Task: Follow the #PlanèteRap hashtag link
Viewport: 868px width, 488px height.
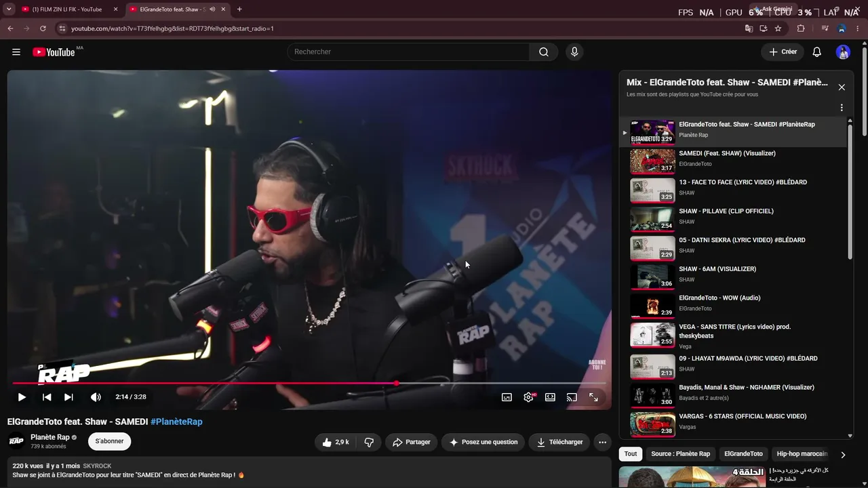Action: tap(176, 422)
